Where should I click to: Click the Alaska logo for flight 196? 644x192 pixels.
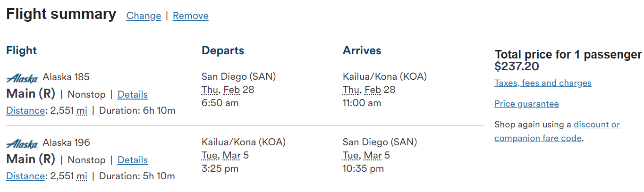coord(22,143)
